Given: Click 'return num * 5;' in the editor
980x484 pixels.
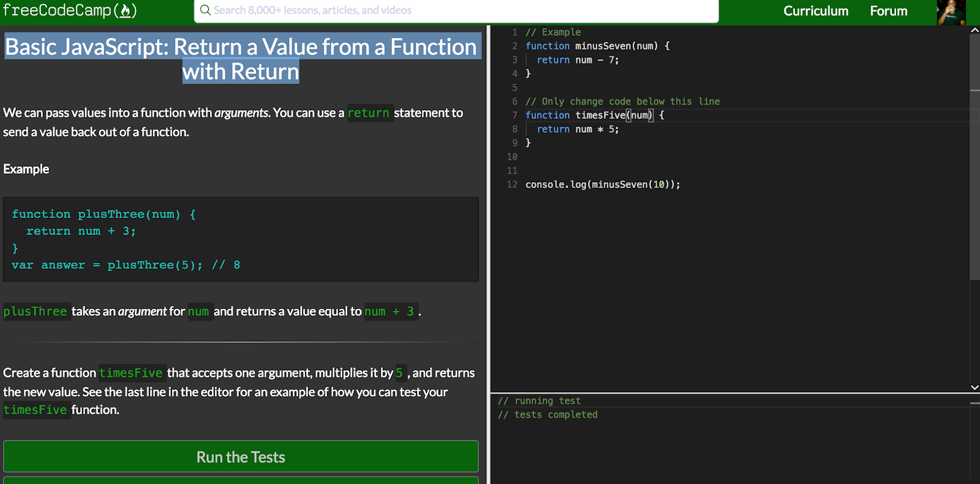Looking at the screenshot, I should coord(578,129).
